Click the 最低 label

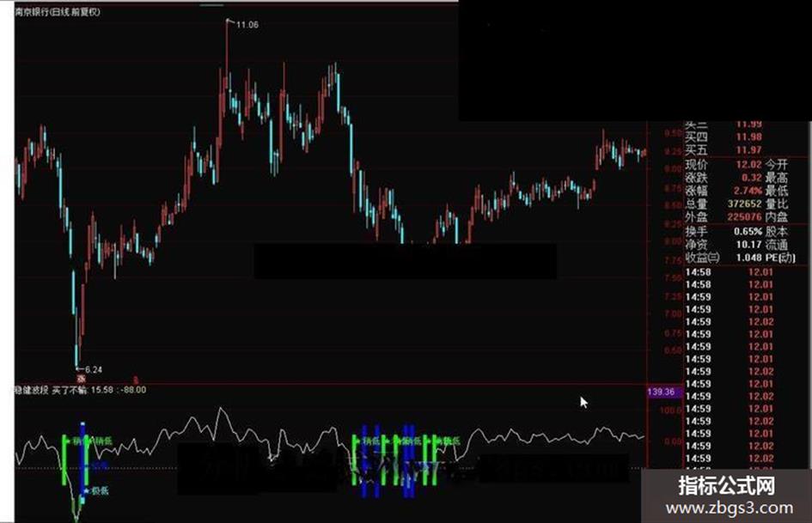point(776,191)
